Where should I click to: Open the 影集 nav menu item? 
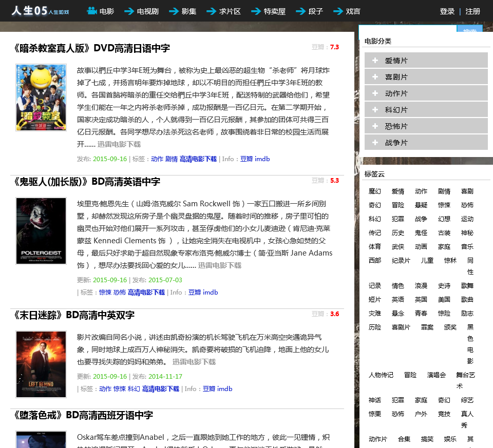pyautogui.click(x=188, y=11)
